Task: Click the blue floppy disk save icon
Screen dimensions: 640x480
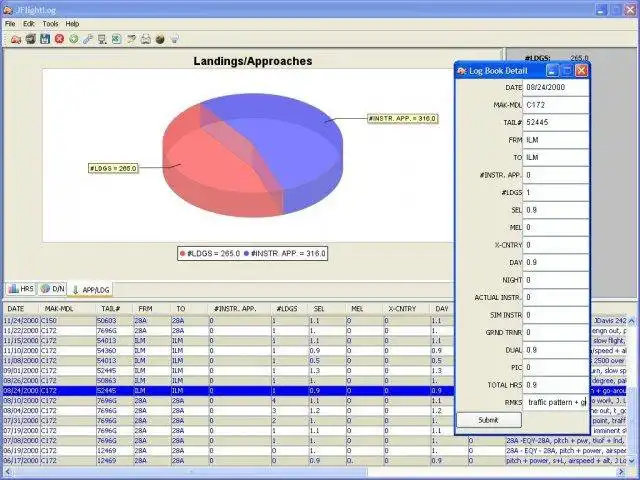Action: tap(45, 39)
